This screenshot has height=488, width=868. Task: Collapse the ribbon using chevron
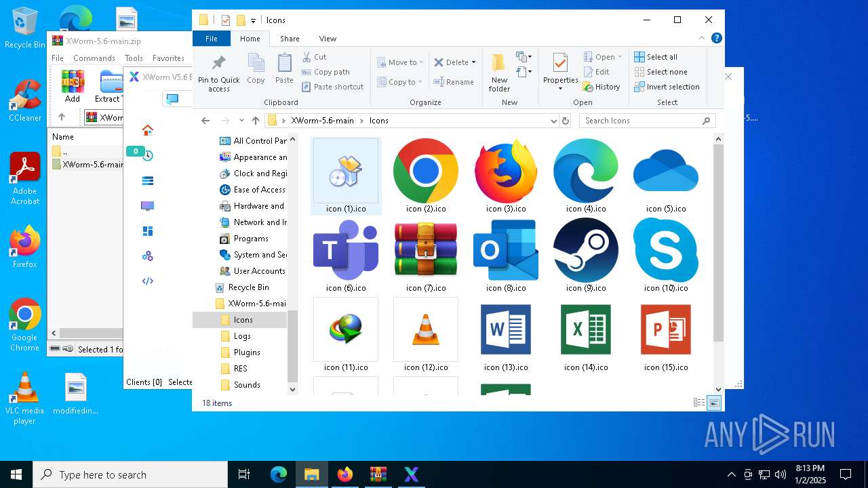point(703,39)
